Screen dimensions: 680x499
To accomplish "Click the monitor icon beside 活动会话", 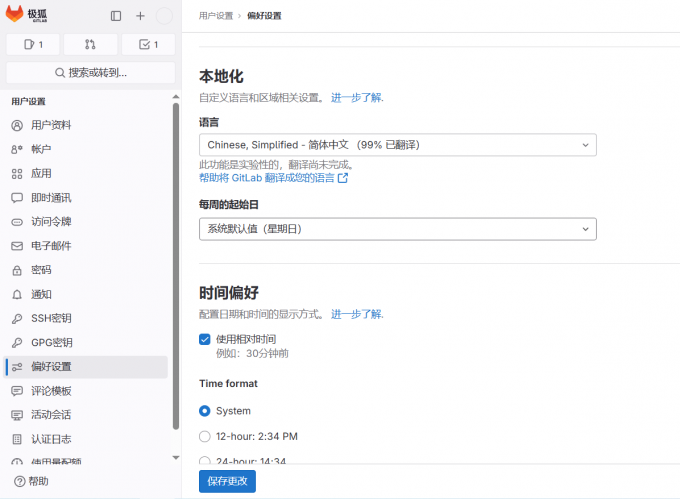I will [x=17, y=415].
